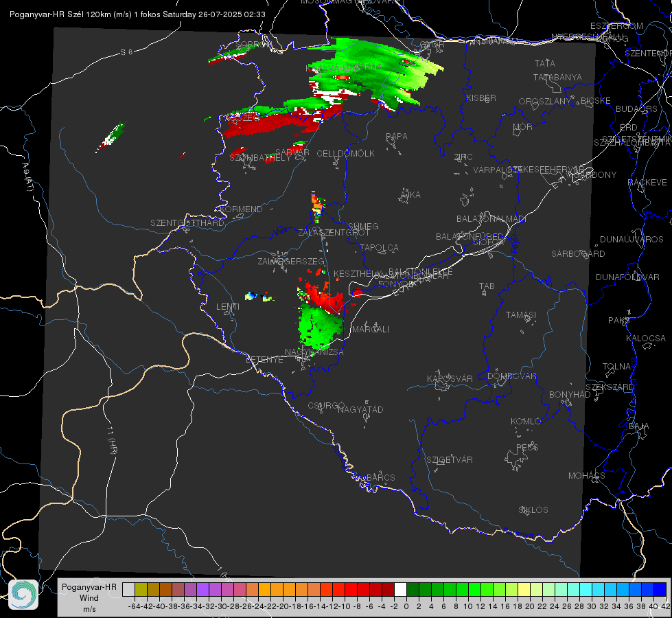Choose the grey swatch at the legend's left end
This screenshot has width=672, height=618.
point(128,589)
